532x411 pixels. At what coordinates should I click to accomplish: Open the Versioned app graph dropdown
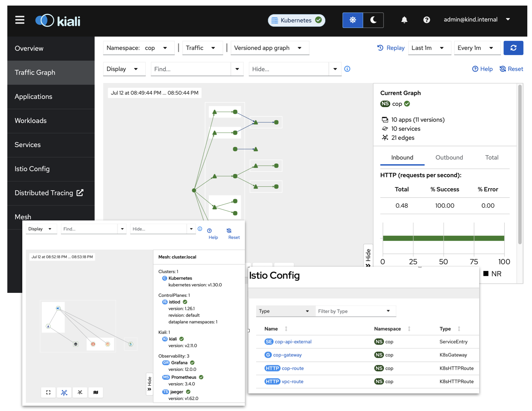270,48
